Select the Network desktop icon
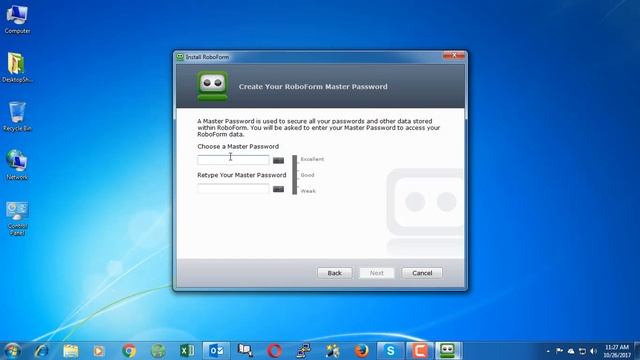 tap(17, 165)
